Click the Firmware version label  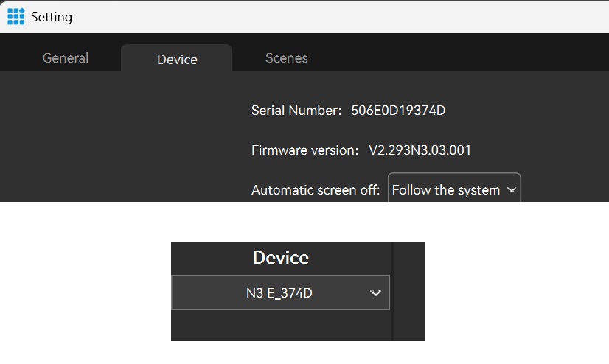click(x=305, y=150)
